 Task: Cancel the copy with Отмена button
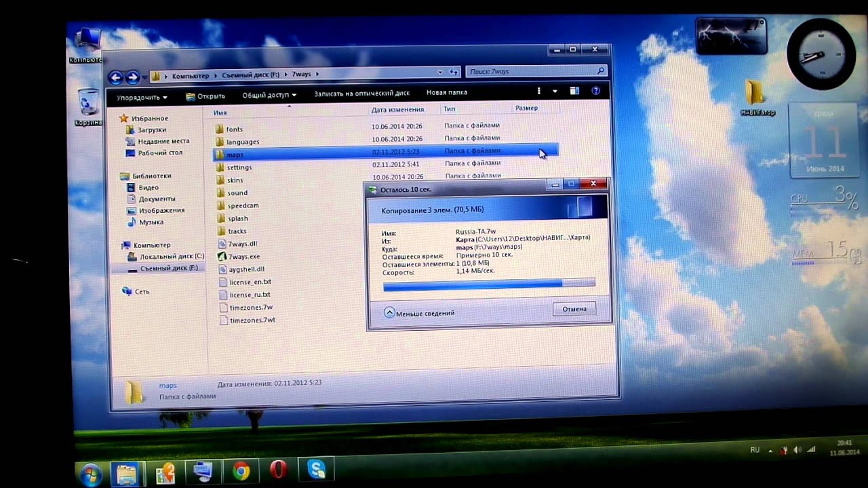pyautogui.click(x=574, y=308)
